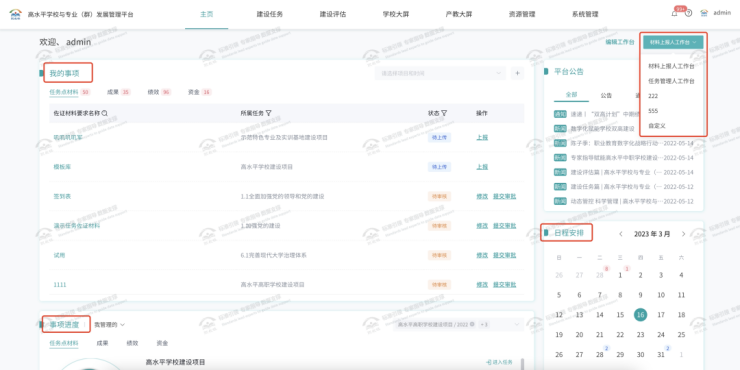The height and width of the screenshot is (370, 740).
Task: Open the 事项进度 project filter dropdown
Action: tap(458, 325)
